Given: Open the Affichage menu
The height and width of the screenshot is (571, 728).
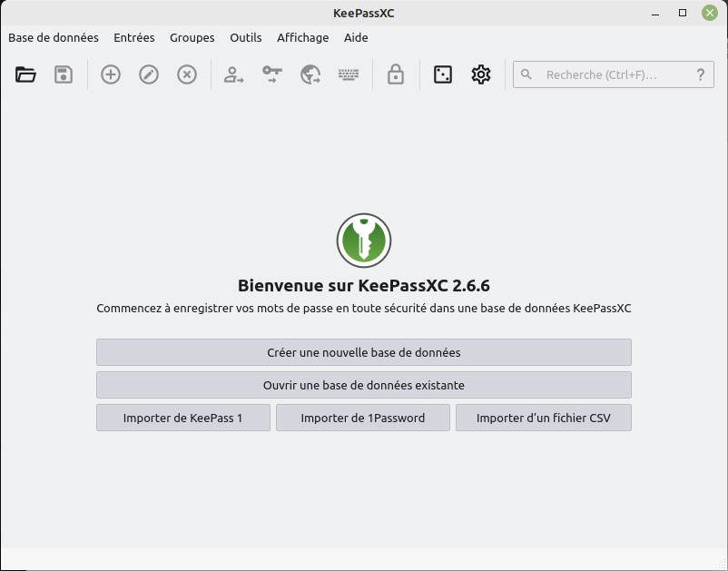Looking at the screenshot, I should click(x=302, y=37).
